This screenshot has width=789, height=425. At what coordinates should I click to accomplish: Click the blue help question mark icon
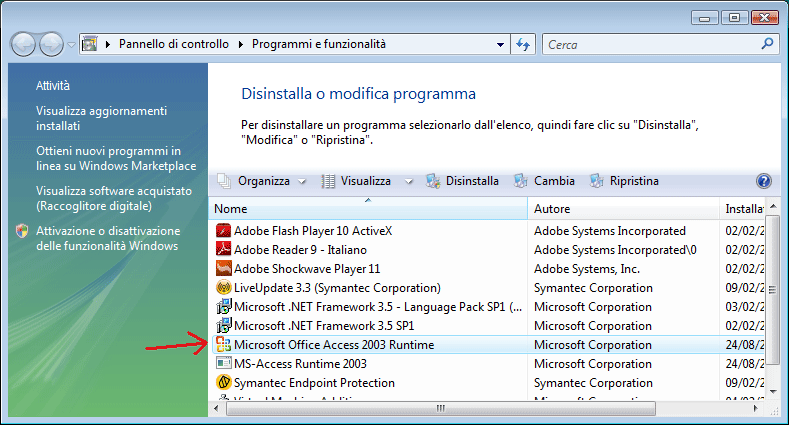coord(764,181)
